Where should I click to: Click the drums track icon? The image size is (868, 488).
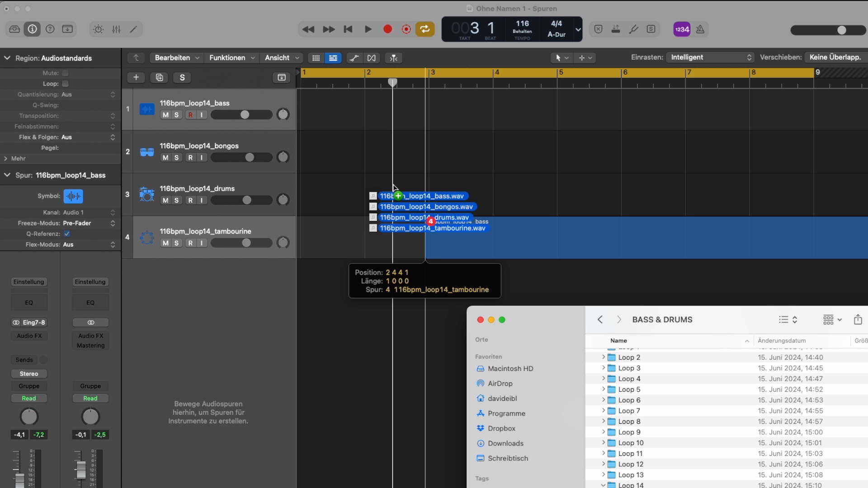[147, 194]
